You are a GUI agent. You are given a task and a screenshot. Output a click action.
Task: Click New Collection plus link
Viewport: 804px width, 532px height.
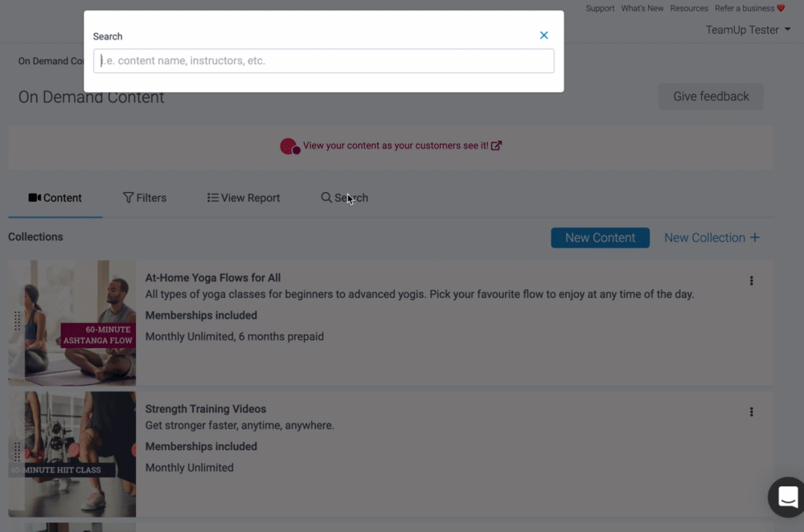pyautogui.click(x=711, y=238)
